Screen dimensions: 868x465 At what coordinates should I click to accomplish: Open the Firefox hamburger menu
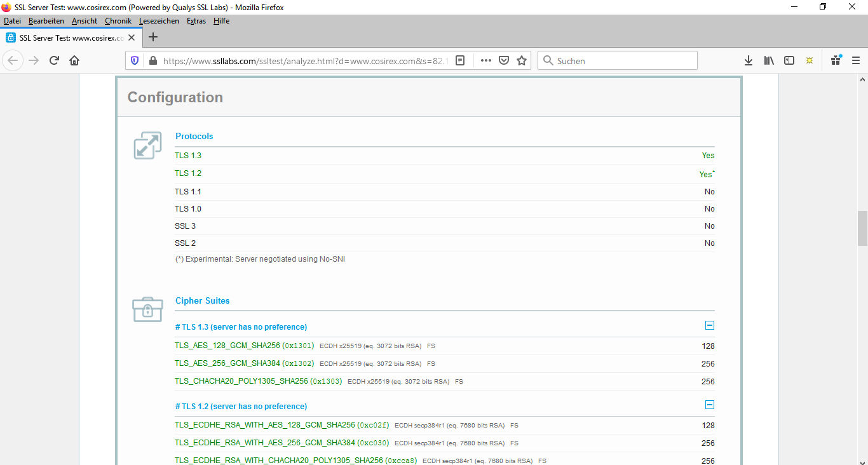click(x=856, y=60)
